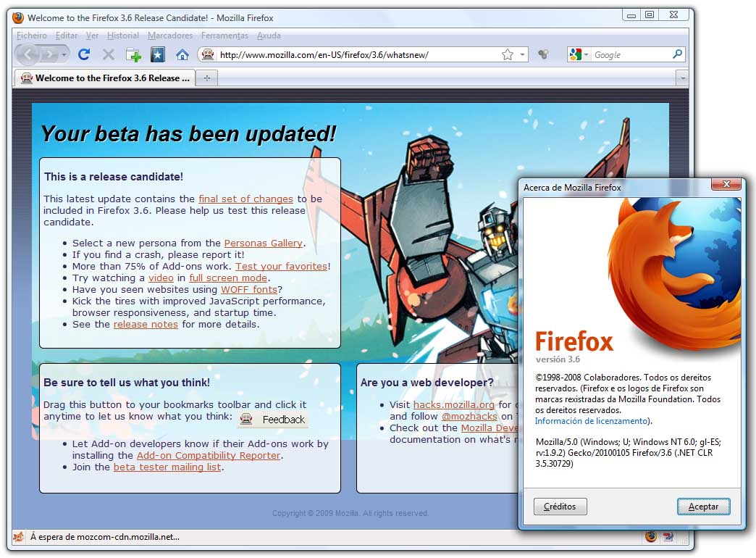Visit the hacks.mozilla.org link
Image resolution: width=756 pixels, height=558 pixels.
[x=454, y=404]
